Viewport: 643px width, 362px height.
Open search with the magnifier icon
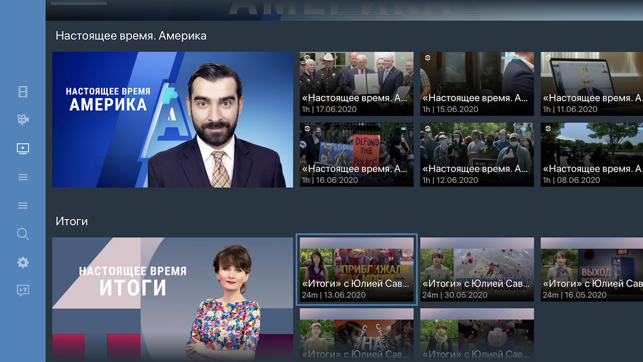pos(23,234)
